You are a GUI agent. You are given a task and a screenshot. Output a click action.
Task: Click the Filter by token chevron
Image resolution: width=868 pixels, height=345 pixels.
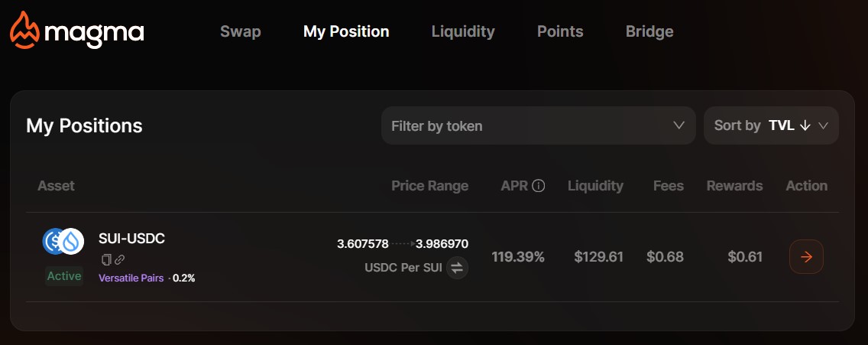click(679, 125)
